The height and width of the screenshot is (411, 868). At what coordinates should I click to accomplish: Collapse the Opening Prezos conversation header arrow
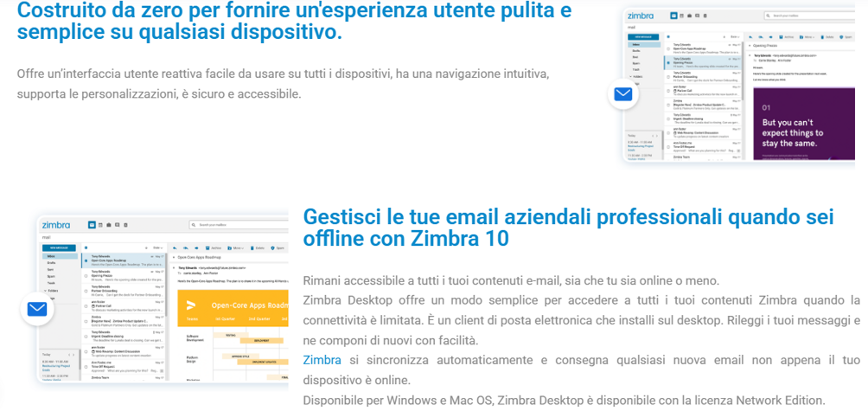(x=750, y=45)
